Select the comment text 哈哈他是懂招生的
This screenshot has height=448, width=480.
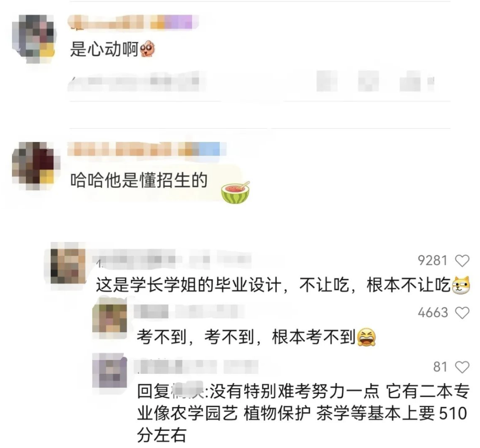click(x=139, y=180)
